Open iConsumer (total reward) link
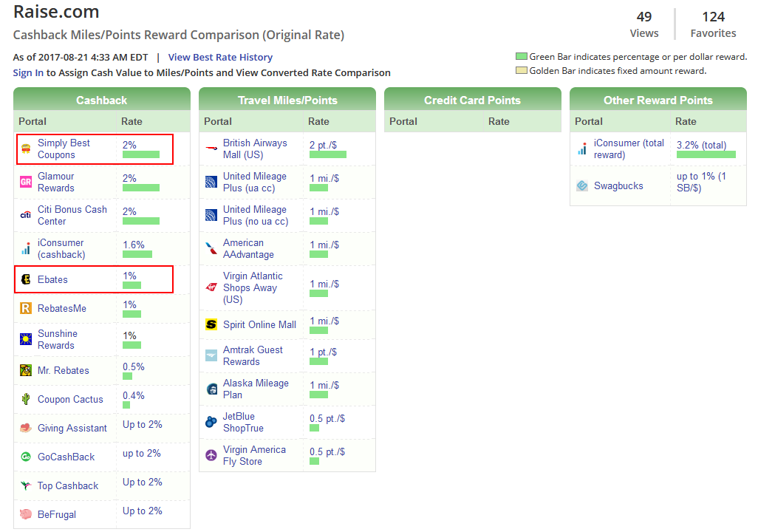Viewport: 758px width, 532px height. pyautogui.click(x=629, y=149)
